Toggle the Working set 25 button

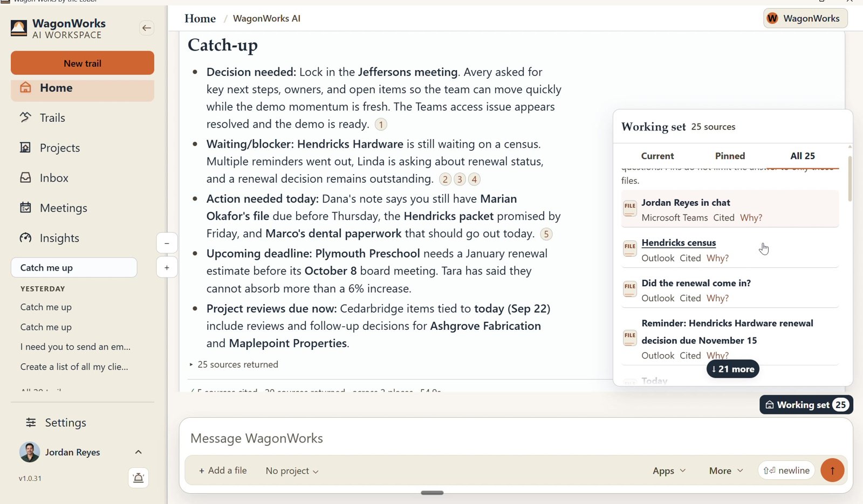point(806,405)
